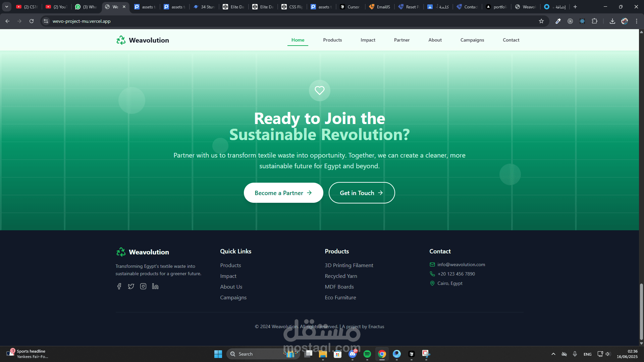644x362 pixels.
Task: Open the browser Extensions puzzle icon
Action: [x=594, y=21]
